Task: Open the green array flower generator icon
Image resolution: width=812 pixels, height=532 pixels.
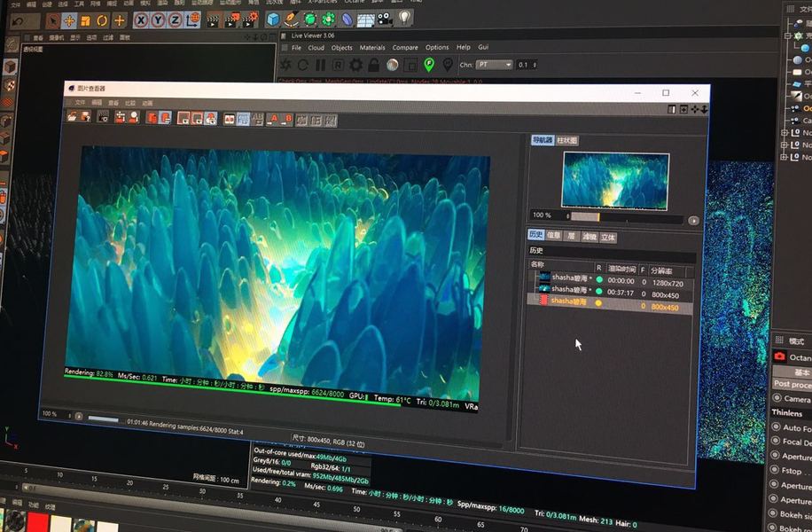Action: click(328, 20)
